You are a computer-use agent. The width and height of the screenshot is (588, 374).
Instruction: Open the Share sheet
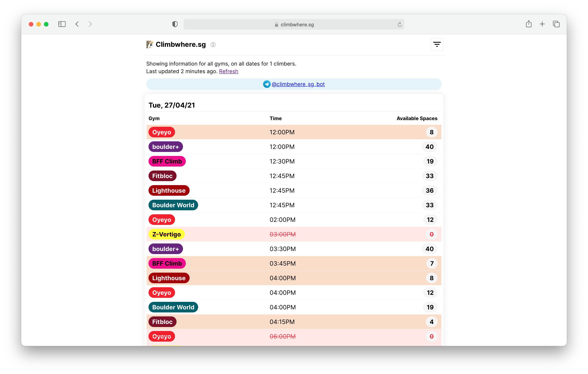pos(529,24)
